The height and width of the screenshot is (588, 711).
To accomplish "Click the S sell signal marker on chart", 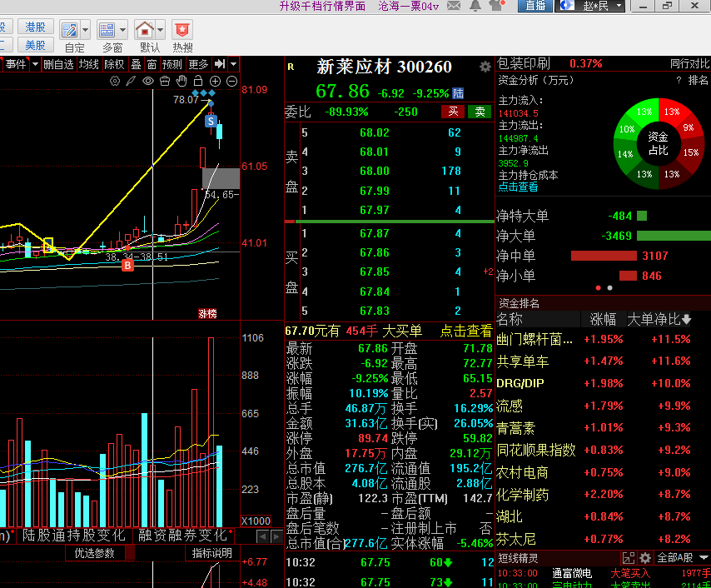I will pos(211,121).
